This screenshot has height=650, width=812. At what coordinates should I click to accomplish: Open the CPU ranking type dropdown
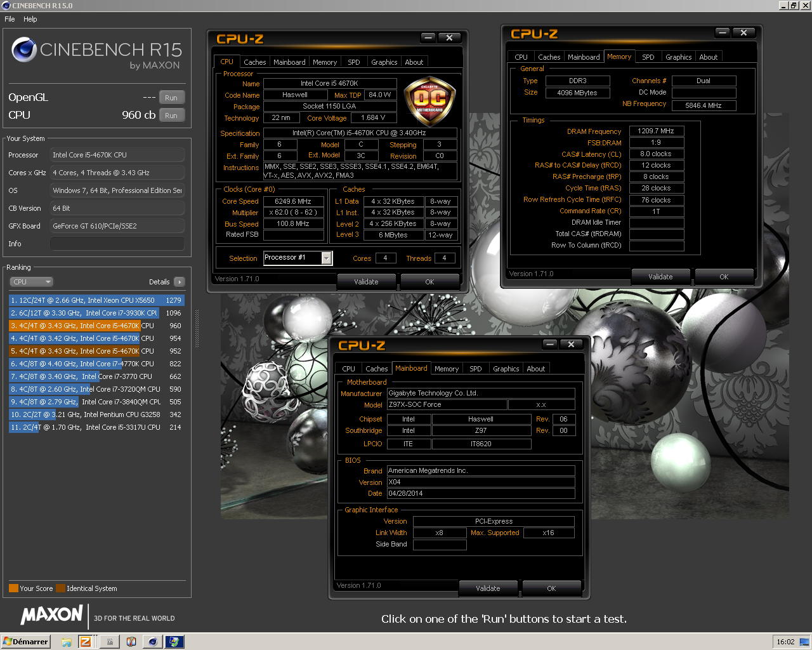[31, 282]
